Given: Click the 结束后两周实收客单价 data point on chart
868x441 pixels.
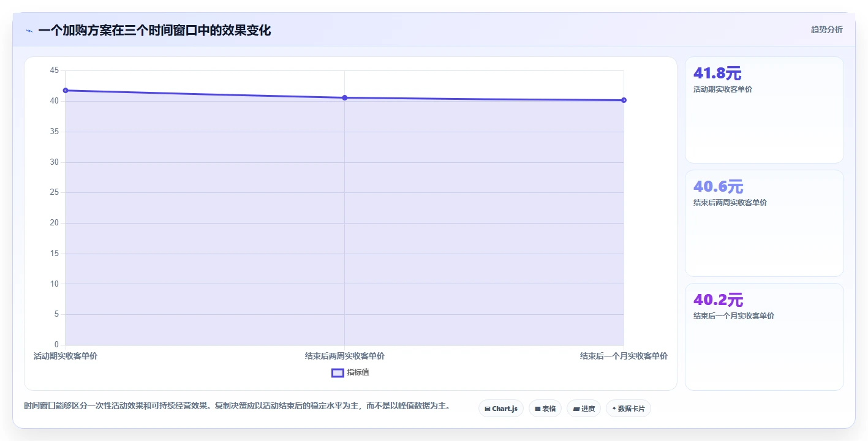Looking at the screenshot, I should [x=345, y=98].
